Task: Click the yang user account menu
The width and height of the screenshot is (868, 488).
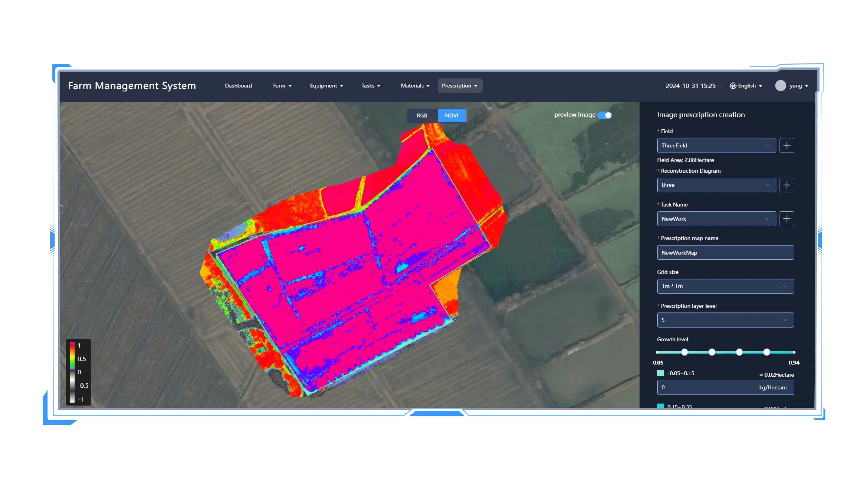Action: [x=798, y=86]
